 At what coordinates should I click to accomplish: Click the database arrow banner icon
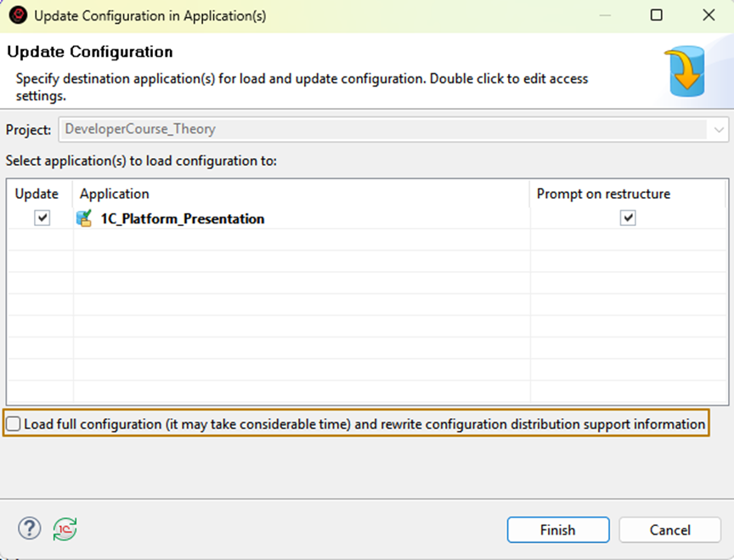tap(685, 71)
